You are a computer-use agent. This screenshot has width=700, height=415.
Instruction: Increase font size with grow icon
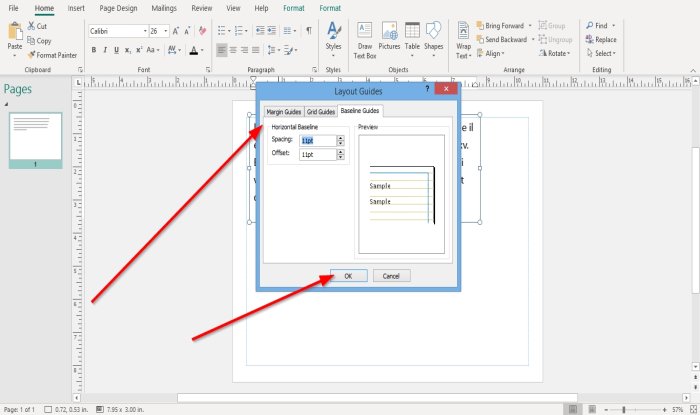pyautogui.click(x=176, y=31)
